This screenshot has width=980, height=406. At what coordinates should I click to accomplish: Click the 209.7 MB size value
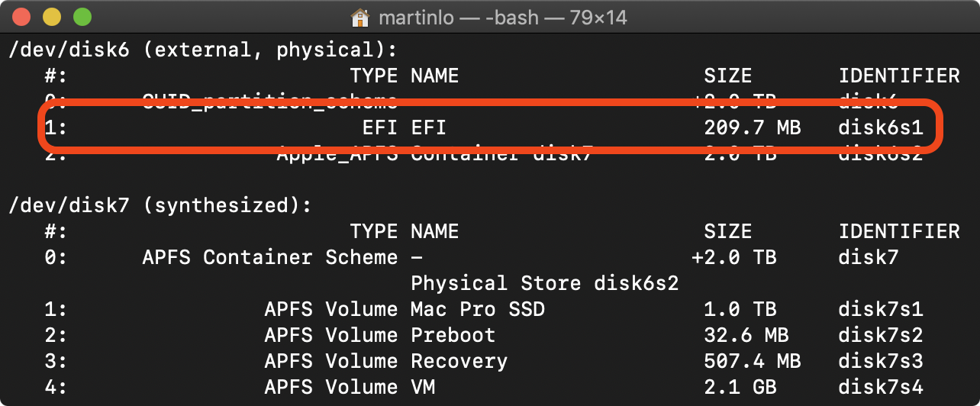[x=752, y=127]
